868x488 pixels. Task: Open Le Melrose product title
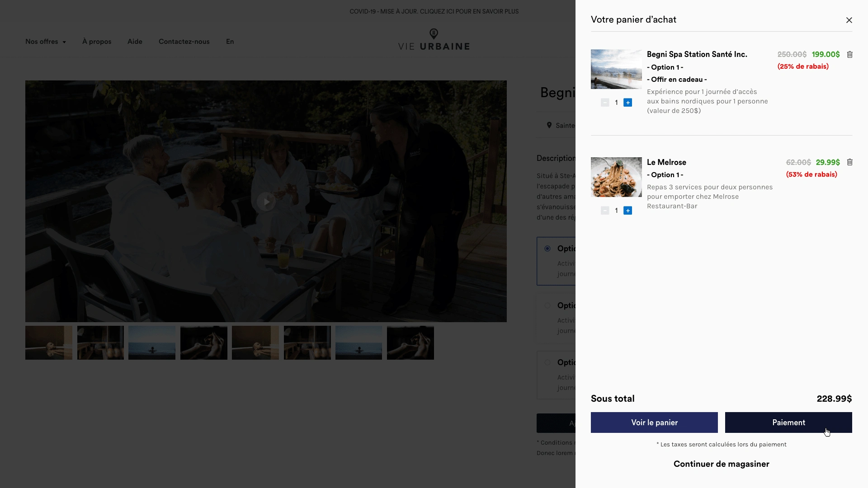tap(666, 162)
